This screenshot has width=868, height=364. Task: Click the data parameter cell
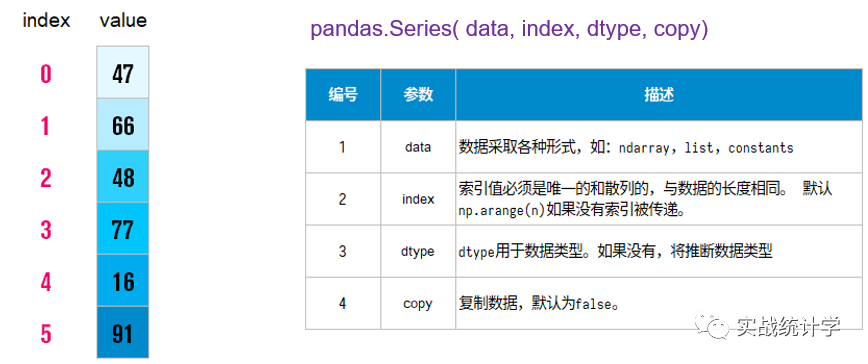tap(418, 147)
